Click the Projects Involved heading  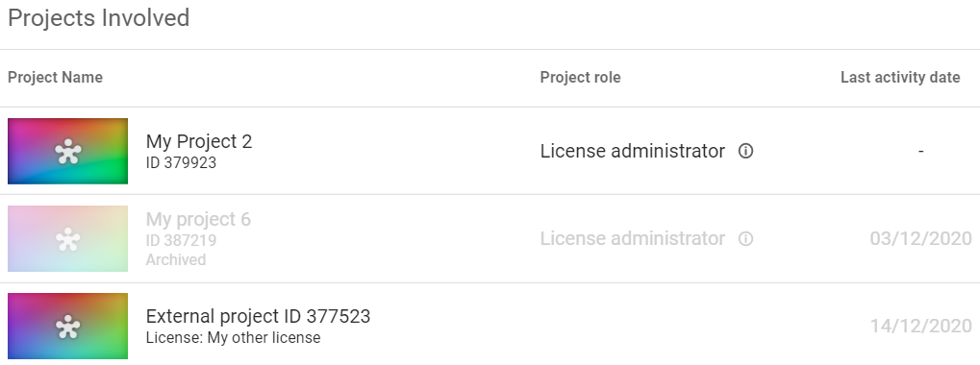coord(99,17)
